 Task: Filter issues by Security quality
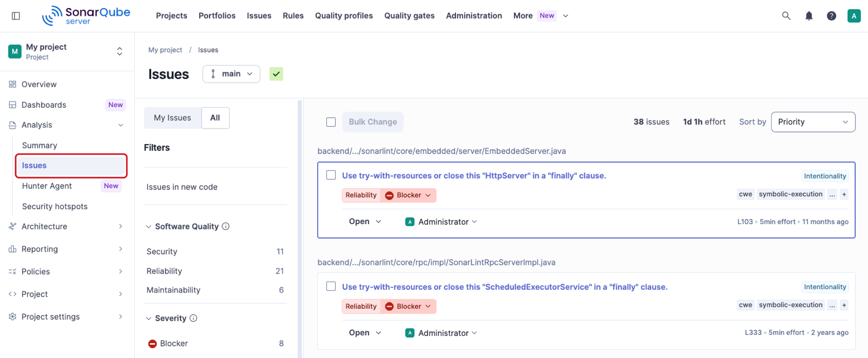[x=215, y=251]
